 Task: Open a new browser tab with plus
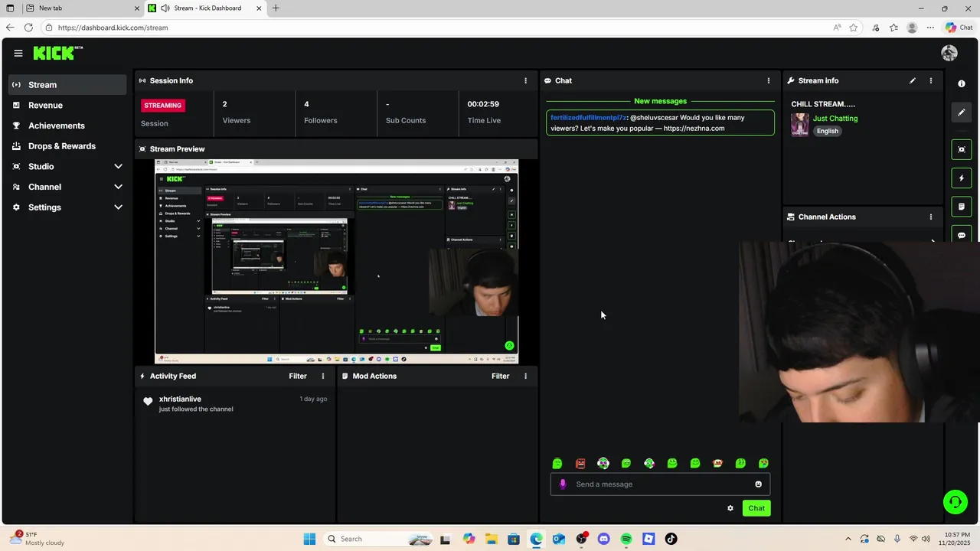click(x=276, y=8)
